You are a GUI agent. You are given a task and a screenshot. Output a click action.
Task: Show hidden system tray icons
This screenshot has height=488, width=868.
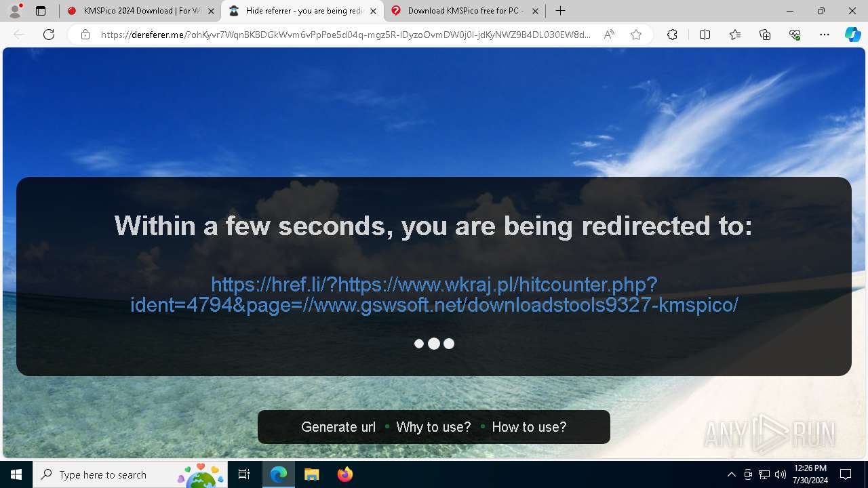[x=731, y=474]
